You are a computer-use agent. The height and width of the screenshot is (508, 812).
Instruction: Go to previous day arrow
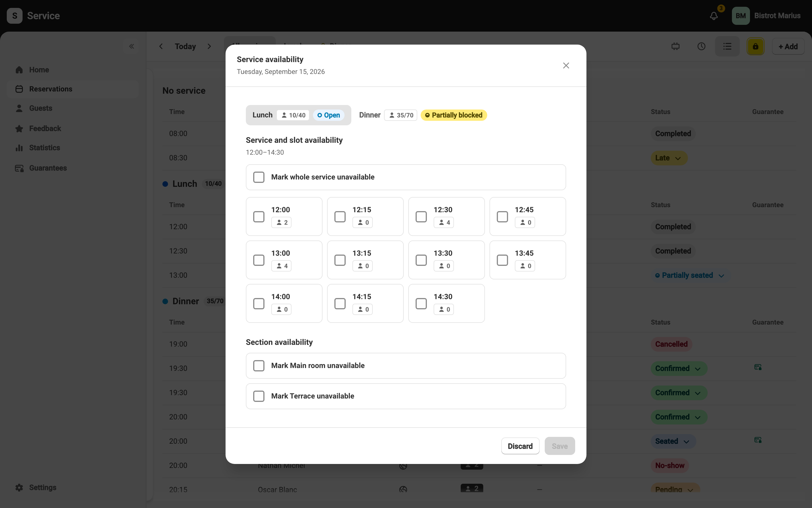click(161, 46)
